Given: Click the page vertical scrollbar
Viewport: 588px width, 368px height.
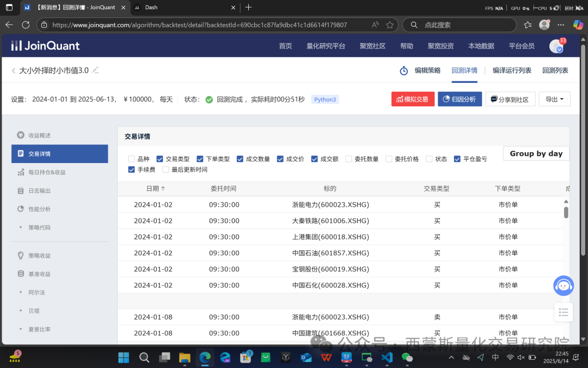Looking at the screenshot, I should (x=583, y=150).
